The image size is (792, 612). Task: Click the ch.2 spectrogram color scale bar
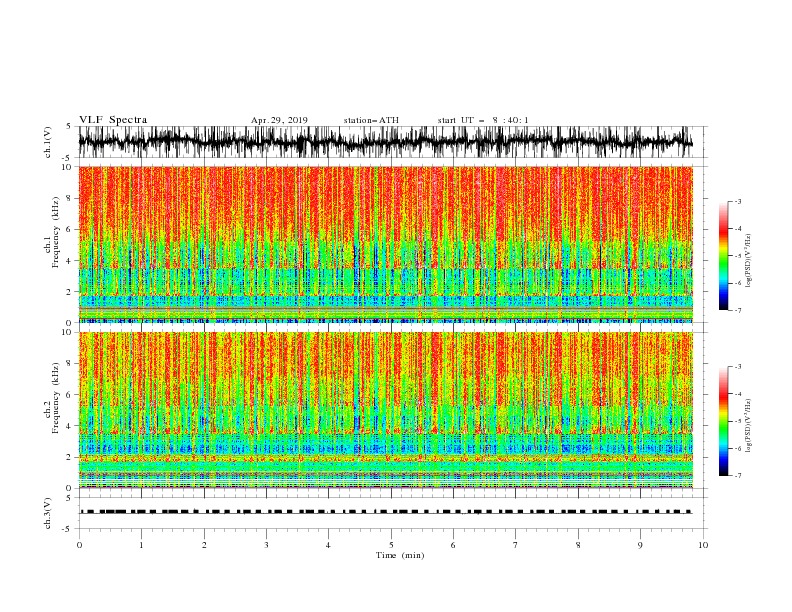pyautogui.click(x=723, y=421)
